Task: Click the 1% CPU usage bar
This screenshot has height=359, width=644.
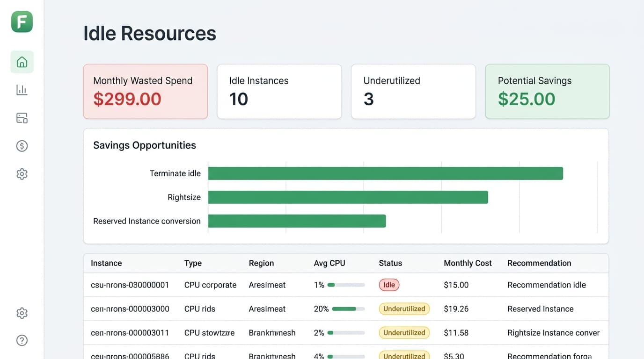Action: point(346,285)
